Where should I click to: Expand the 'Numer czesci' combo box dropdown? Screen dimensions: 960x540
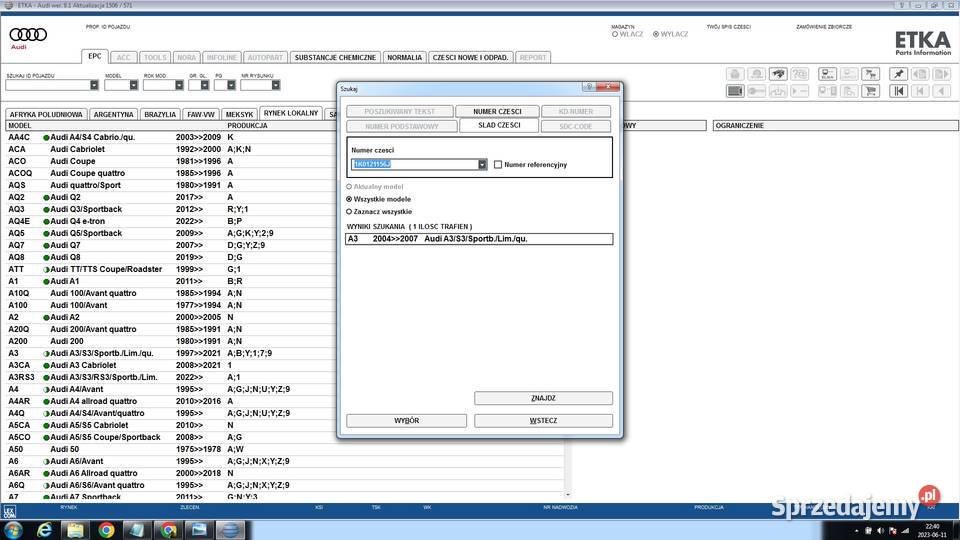point(482,164)
